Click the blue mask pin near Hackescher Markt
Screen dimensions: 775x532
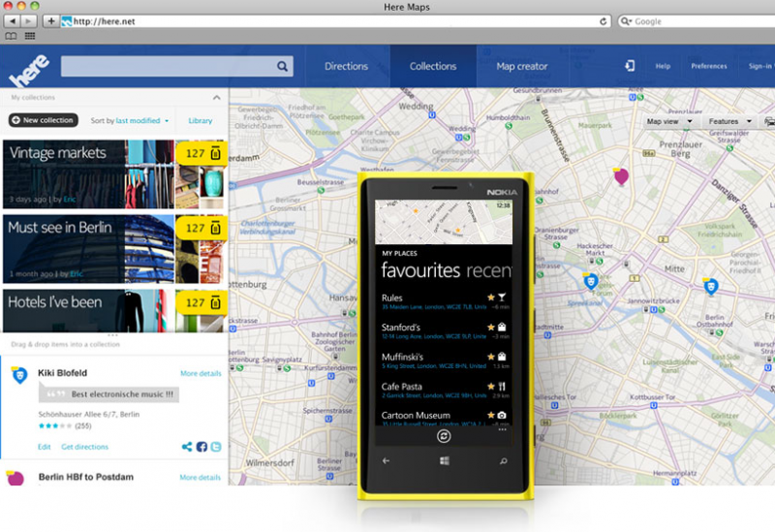tap(590, 281)
